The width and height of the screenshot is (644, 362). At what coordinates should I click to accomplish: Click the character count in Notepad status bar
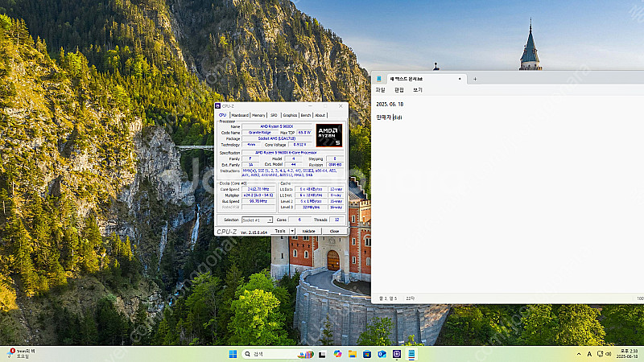pyautogui.click(x=410, y=298)
